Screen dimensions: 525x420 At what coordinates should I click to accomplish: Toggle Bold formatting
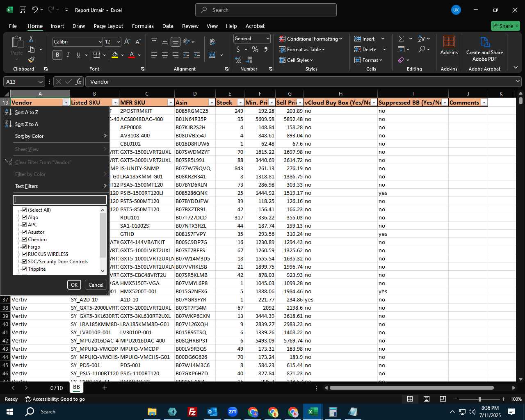click(x=57, y=55)
